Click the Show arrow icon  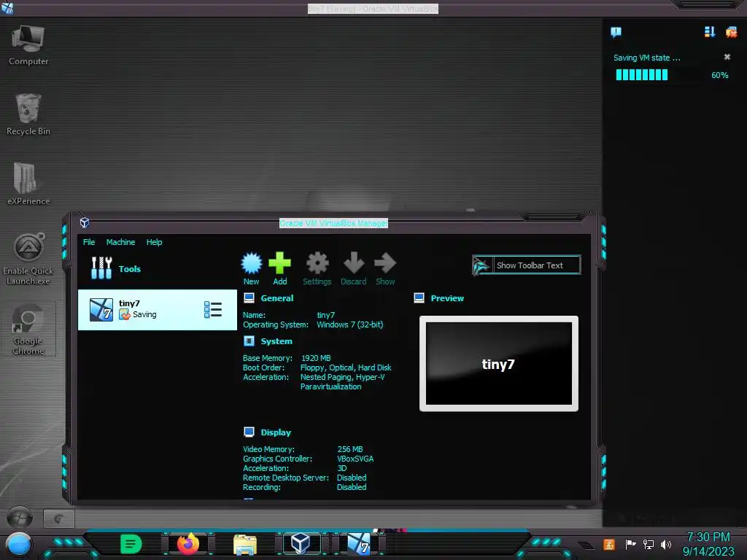tap(385, 263)
